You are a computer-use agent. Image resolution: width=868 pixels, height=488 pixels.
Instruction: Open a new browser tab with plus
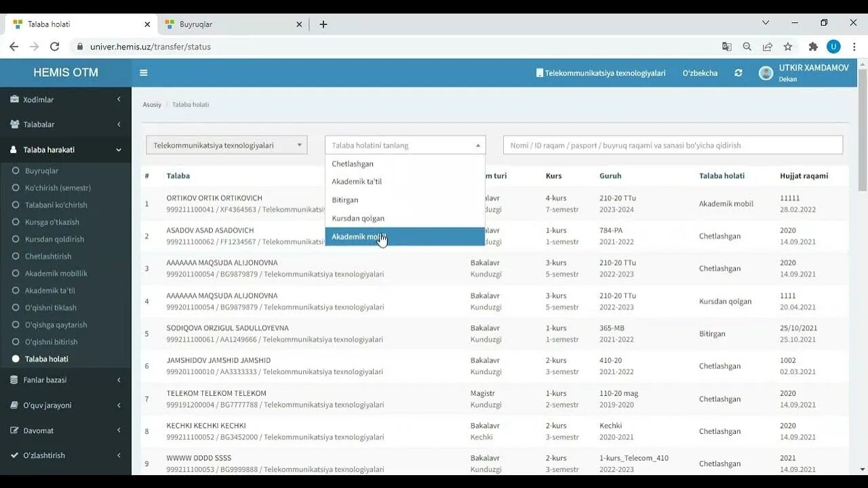tap(323, 24)
